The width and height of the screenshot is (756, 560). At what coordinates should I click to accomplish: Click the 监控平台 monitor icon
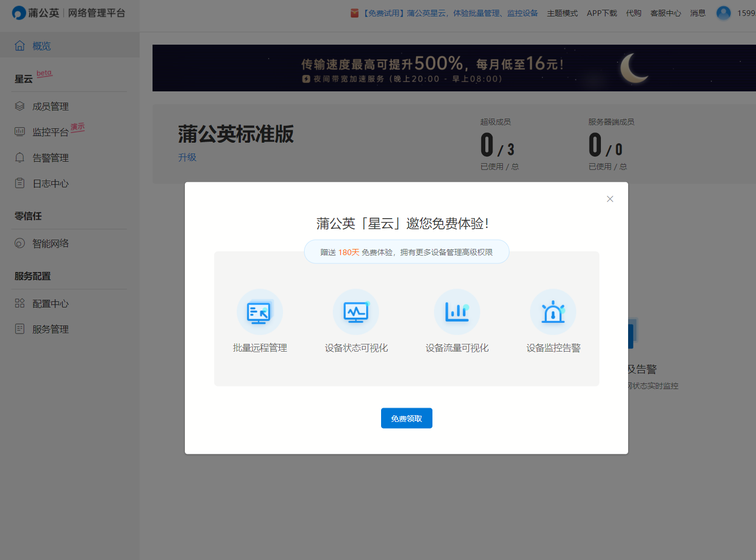click(20, 132)
